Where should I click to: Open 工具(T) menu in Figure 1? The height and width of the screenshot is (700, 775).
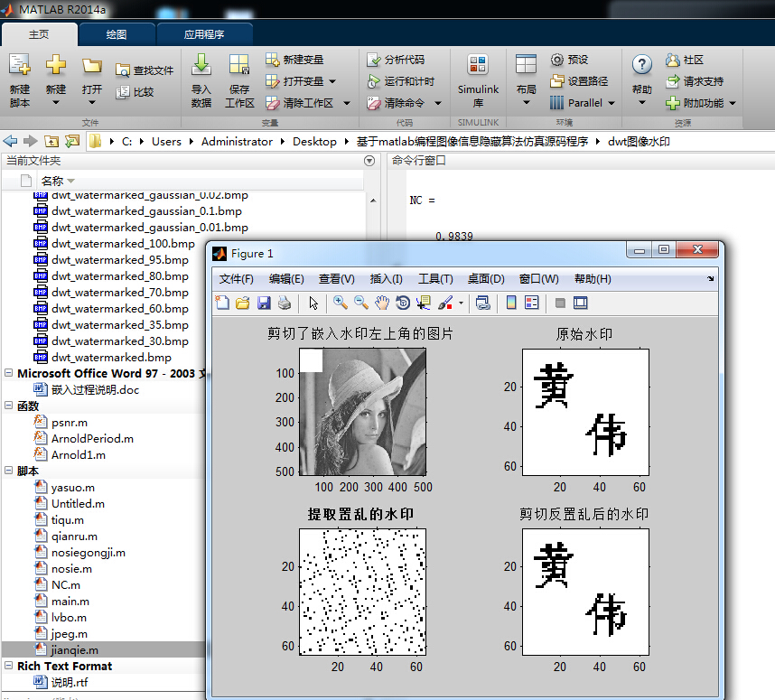(435, 279)
